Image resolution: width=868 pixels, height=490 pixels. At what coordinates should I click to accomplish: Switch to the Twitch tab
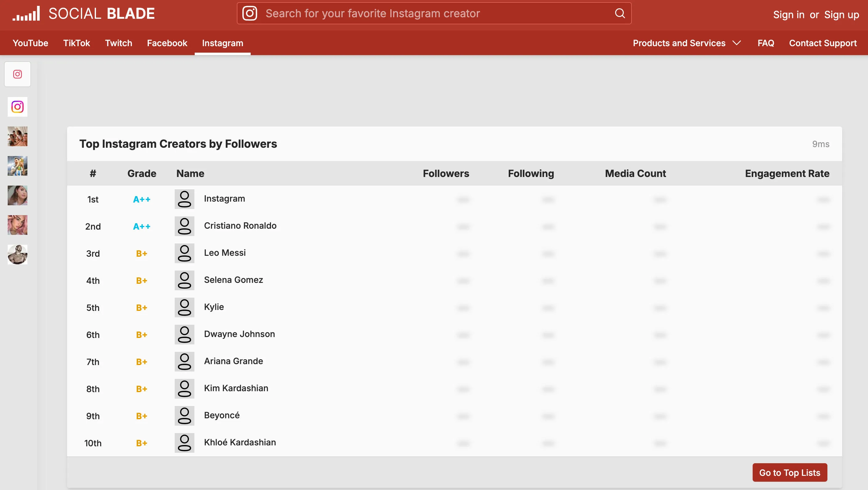click(x=118, y=43)
